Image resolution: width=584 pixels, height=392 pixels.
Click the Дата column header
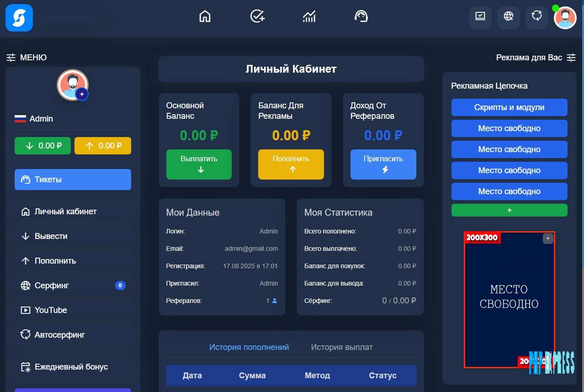(x=192, y=376)
